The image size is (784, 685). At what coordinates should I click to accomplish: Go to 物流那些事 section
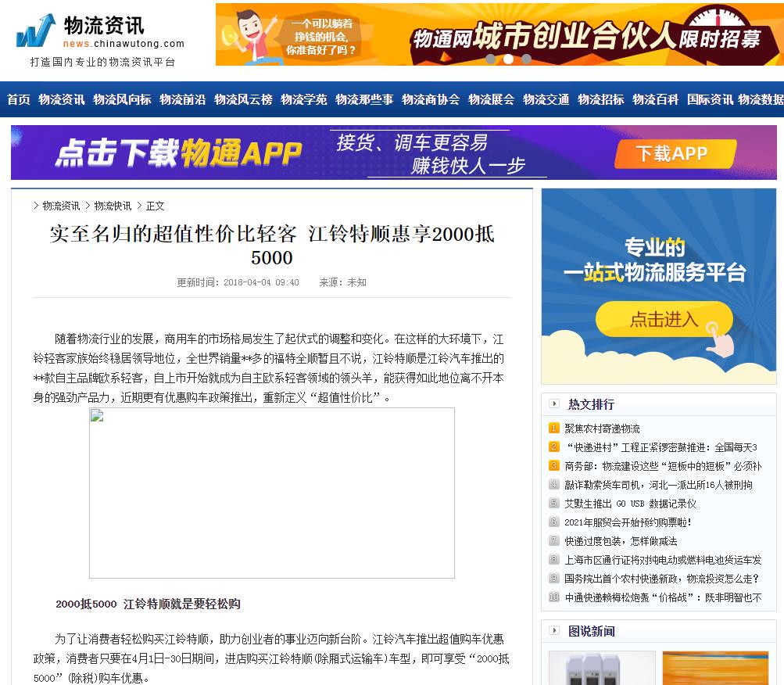tap(364, 99)
